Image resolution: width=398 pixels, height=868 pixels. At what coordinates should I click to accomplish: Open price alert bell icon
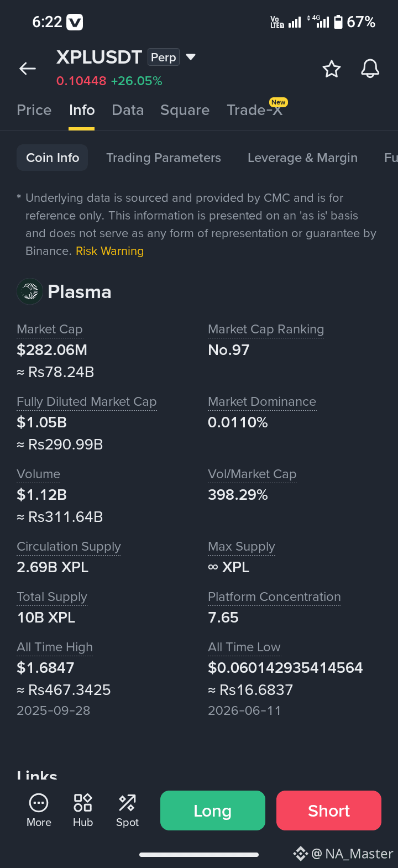(x=370, y=69)
